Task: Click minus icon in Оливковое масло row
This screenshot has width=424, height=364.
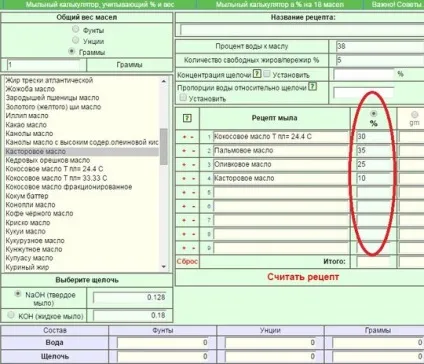Action: [193, 165]
